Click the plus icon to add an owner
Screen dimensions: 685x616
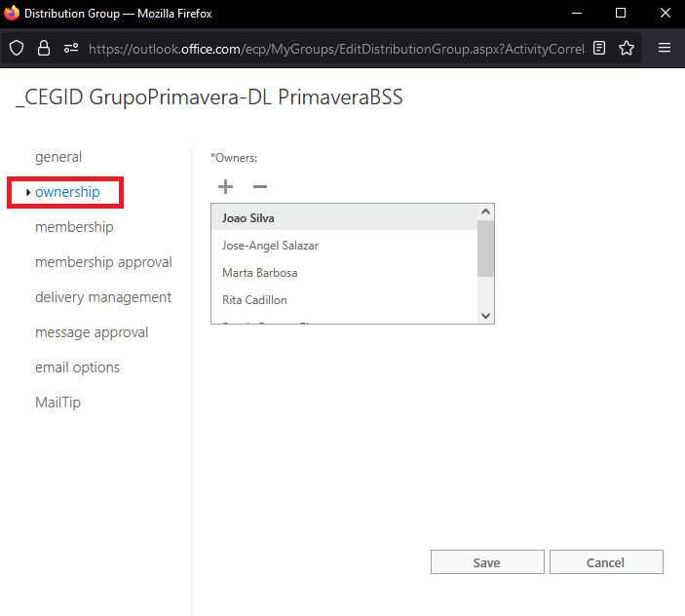225,186
